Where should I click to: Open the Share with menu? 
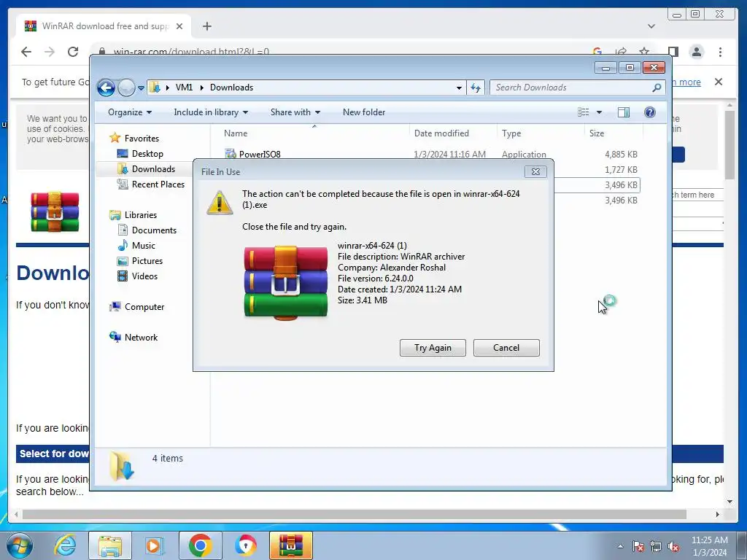(295, 112)
